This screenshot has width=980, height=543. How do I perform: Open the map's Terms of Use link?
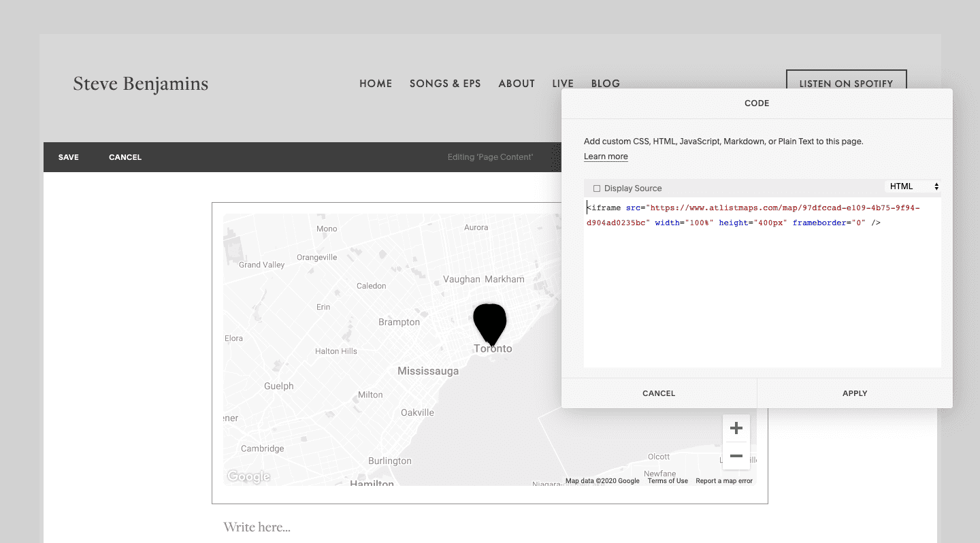click(x=668, y=481)
